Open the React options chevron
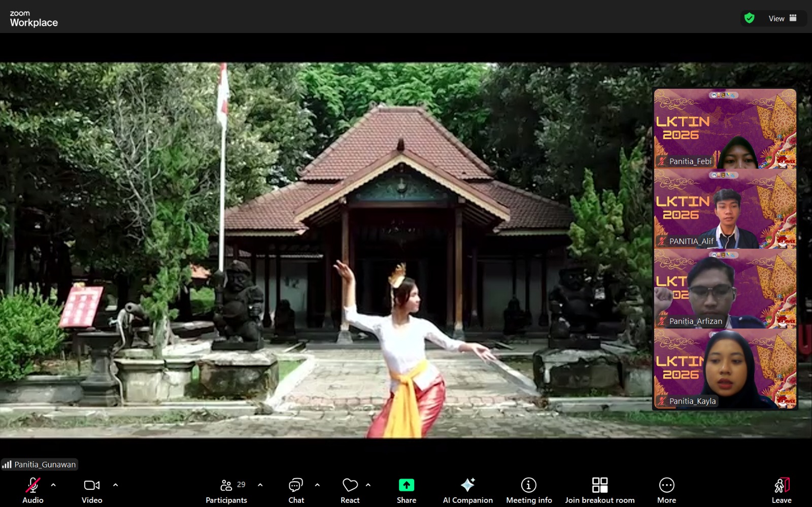The image size is (812, 507). [367, 485]
